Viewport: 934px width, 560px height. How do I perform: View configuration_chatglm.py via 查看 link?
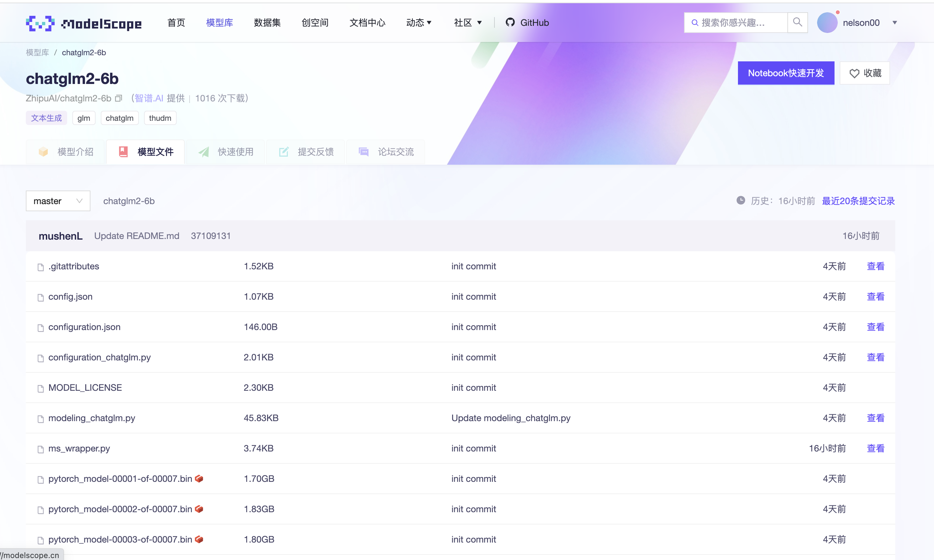[876, 358]
